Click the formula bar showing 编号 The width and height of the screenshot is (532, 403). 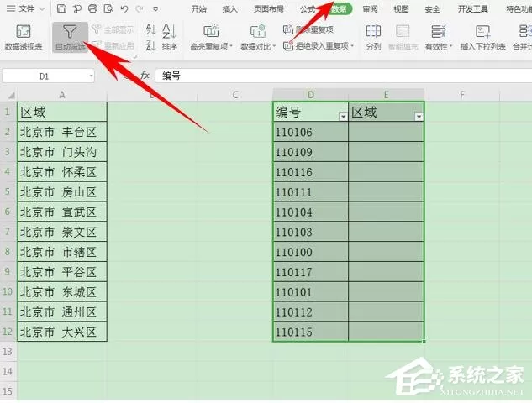[x=343, y=76]
